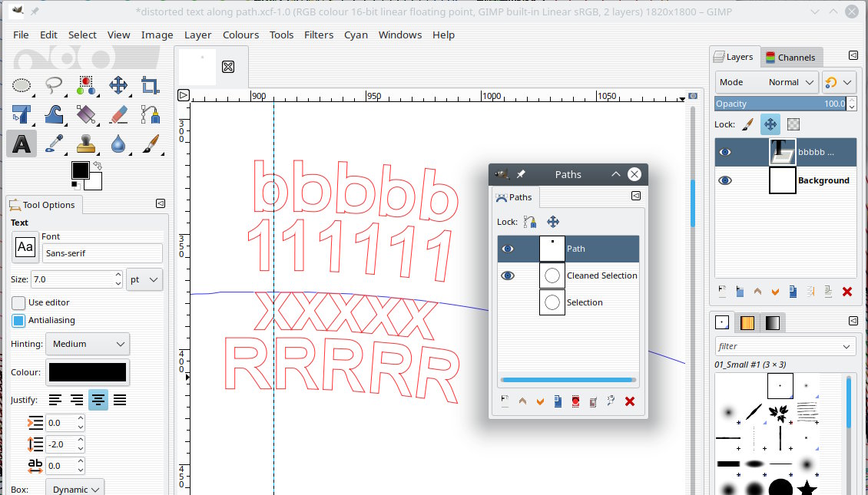The image size is (868, 495).
Task: Lower path using down arrow in Paths dialog
Action: (x=540, y=401)
